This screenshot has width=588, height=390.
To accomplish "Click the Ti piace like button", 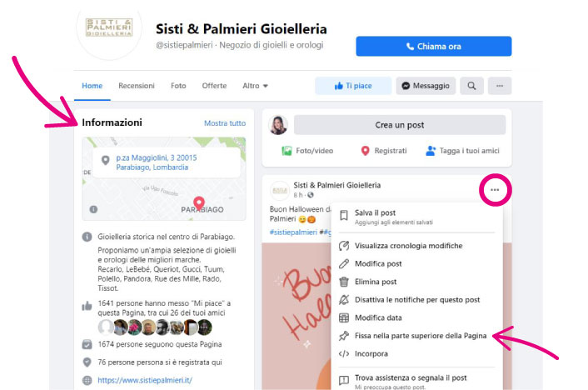I will tap(353, 86).
